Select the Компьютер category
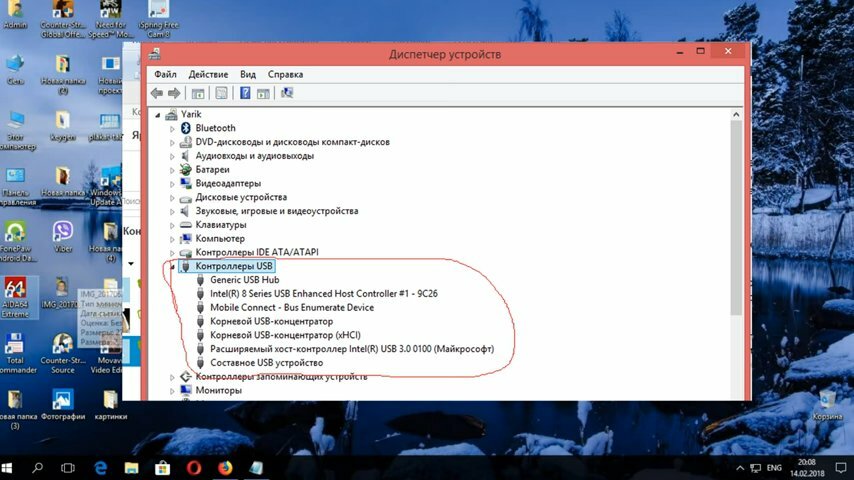 coord(220,239)
